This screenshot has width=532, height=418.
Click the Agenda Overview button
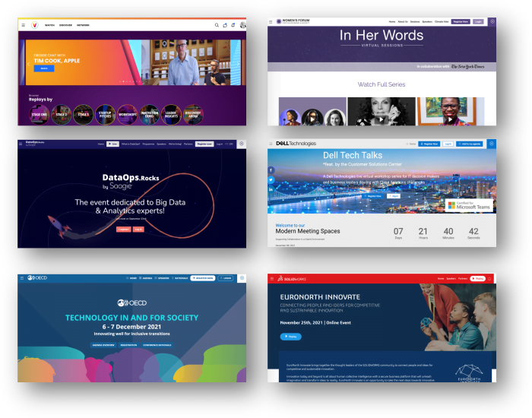click(103, 345)
